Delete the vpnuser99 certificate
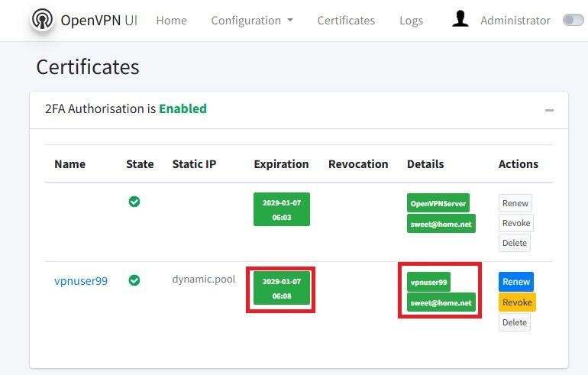This screenshot has height=375, width=588. pos(515,322)
